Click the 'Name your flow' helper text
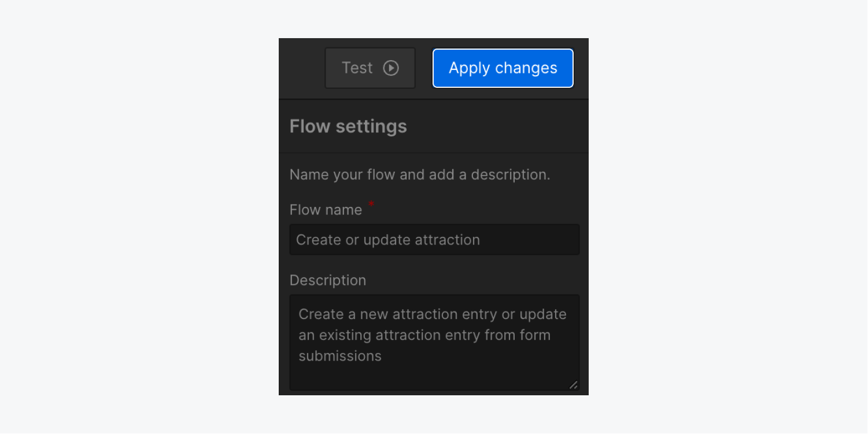This screenshot has width=868, height=434. (x=420, y=175)
